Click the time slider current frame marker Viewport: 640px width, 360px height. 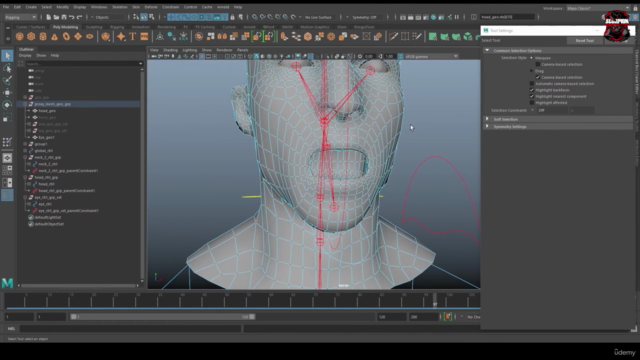click(435, 301)
